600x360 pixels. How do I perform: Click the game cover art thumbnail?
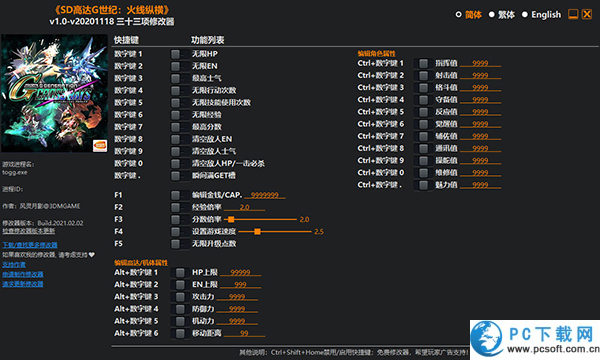54,93
